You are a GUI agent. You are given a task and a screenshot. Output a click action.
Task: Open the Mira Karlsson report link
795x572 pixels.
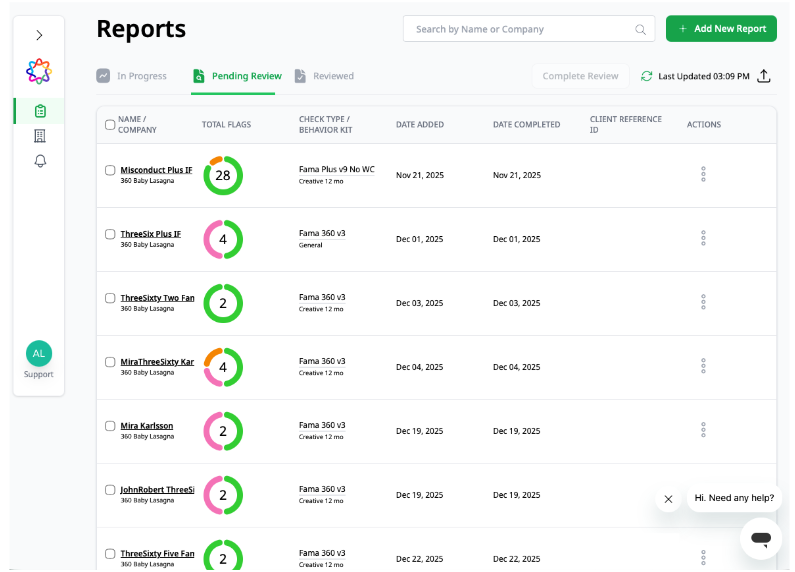click(x=147, y=425)
